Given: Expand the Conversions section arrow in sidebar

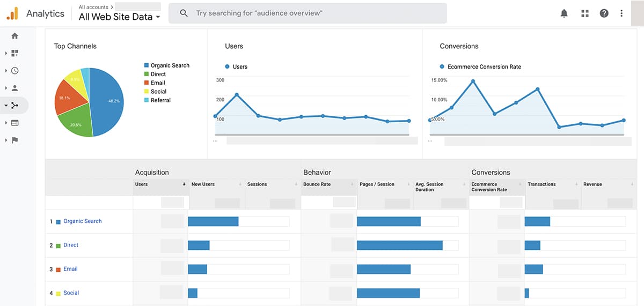Looking at the screenshot, I should 6,140.
